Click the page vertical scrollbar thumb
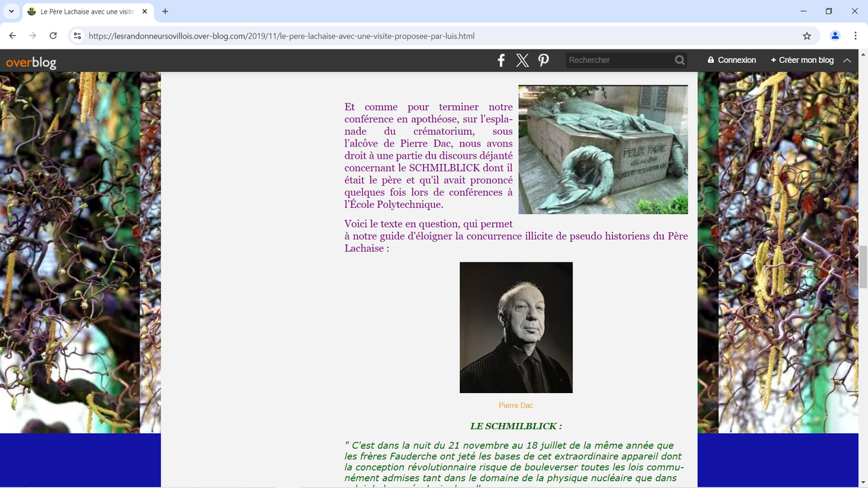 [863, 267]
